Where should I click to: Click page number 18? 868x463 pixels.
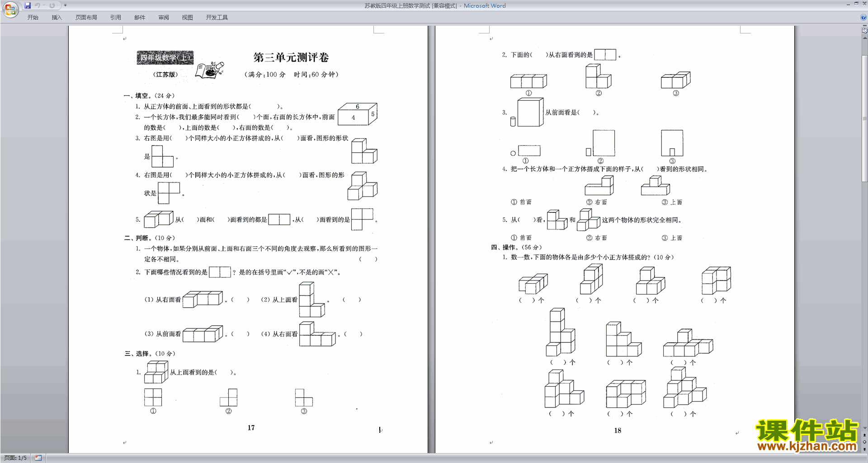pos(618,430)
